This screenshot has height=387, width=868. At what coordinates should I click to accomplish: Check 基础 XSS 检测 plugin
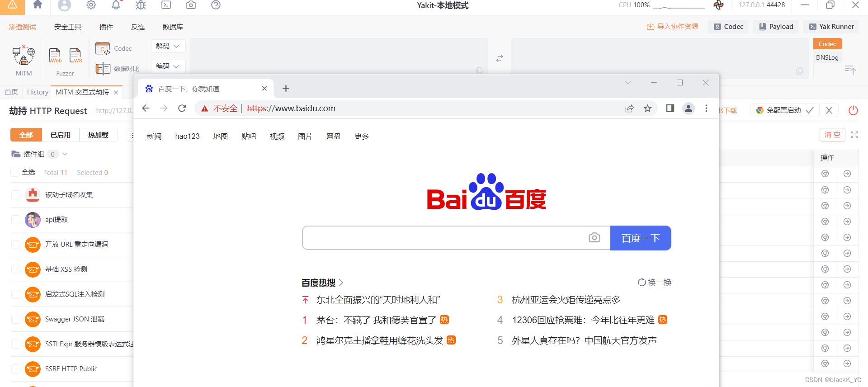[16, 269]
